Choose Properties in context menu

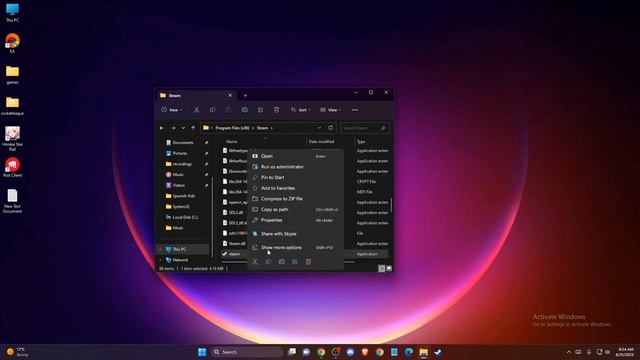(296, 220)
